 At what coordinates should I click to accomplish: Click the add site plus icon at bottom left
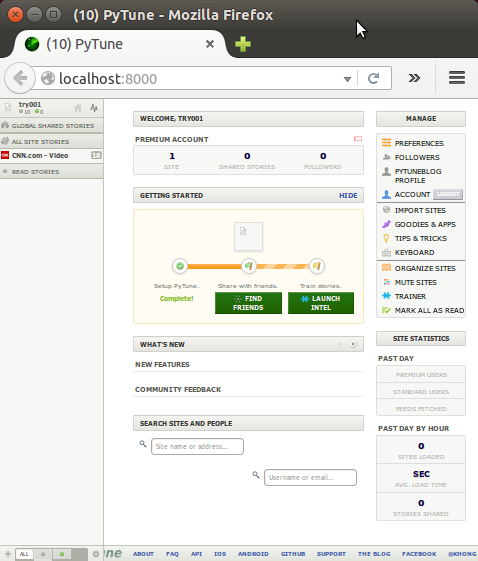pyautogui.click(x=8, y=554)
